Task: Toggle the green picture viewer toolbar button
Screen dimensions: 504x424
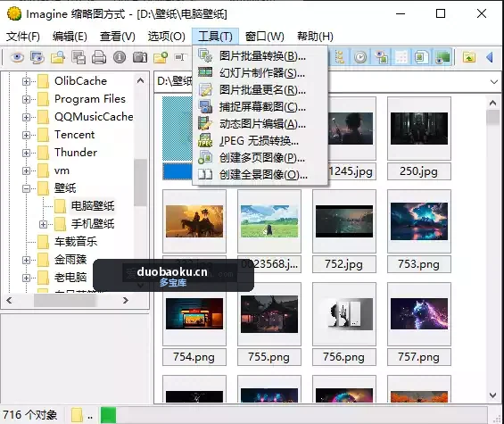Action: [x=443, y=58]
